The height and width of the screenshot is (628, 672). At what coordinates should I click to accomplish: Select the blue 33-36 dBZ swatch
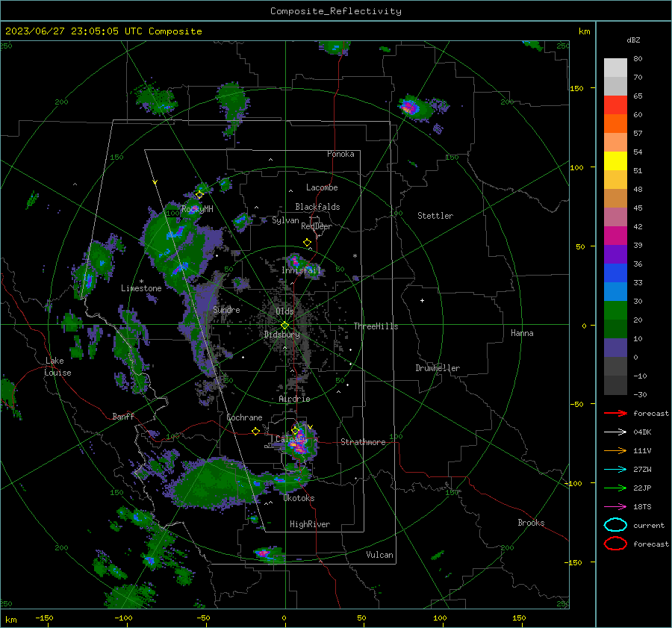pyautogui.click(x=615, y=273)
